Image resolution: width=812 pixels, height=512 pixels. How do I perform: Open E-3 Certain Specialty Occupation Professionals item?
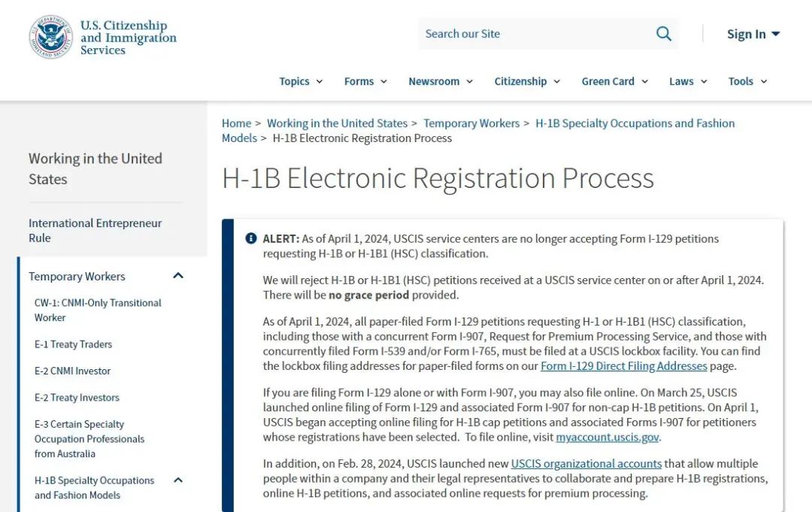[x=89, y=439]
